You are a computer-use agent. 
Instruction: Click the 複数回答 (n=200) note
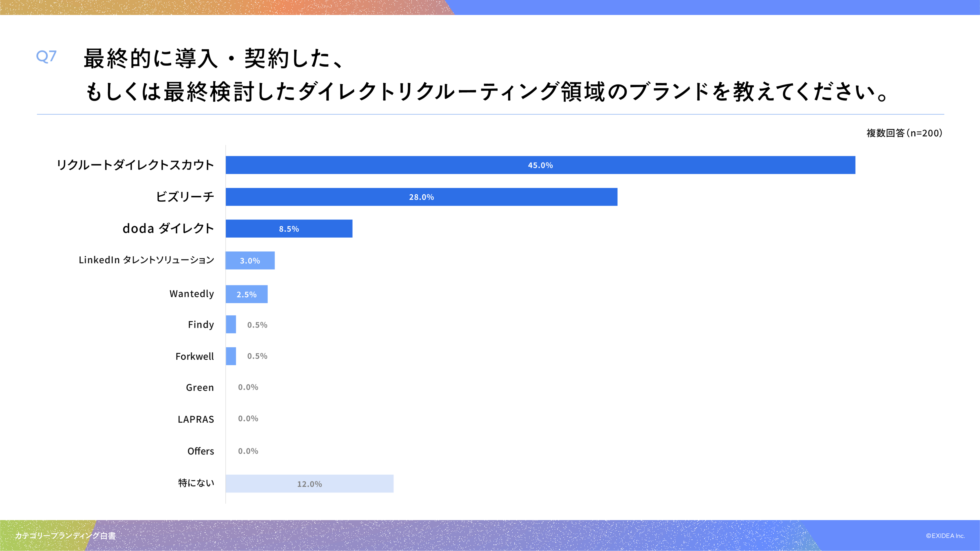(x=904, y=133)
